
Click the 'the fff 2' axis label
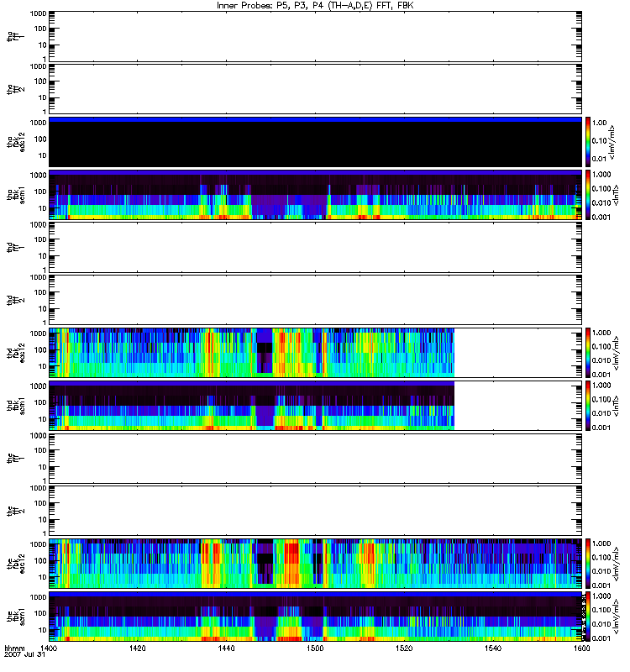pos(15,511)
